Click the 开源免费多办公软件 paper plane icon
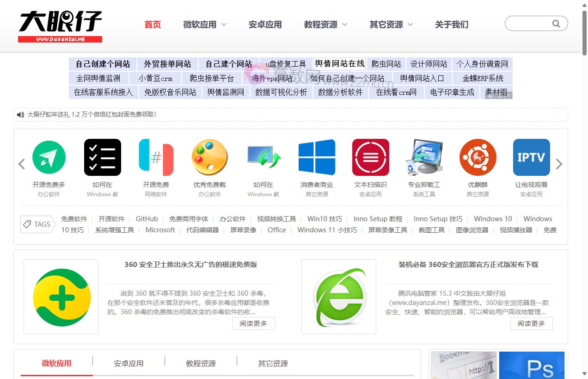This screenshot has height=379, width=588. pos(49,157)
